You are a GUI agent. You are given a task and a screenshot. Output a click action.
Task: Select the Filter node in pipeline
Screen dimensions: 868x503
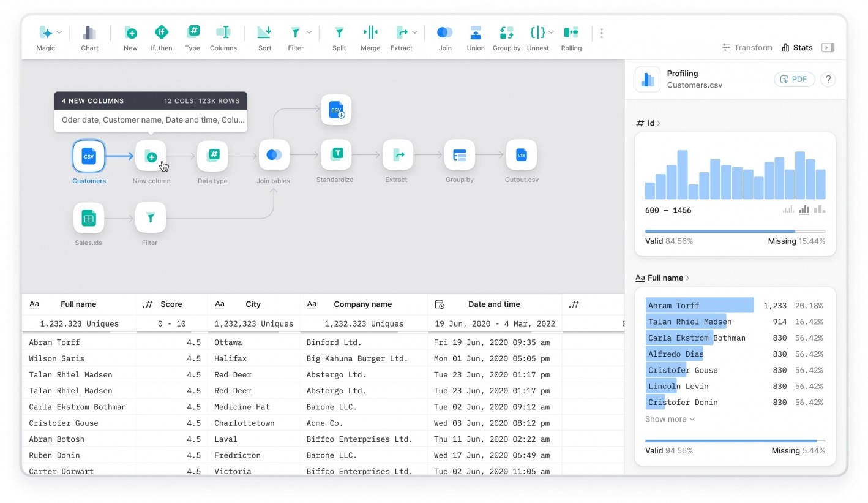click(x=151, y=218)
